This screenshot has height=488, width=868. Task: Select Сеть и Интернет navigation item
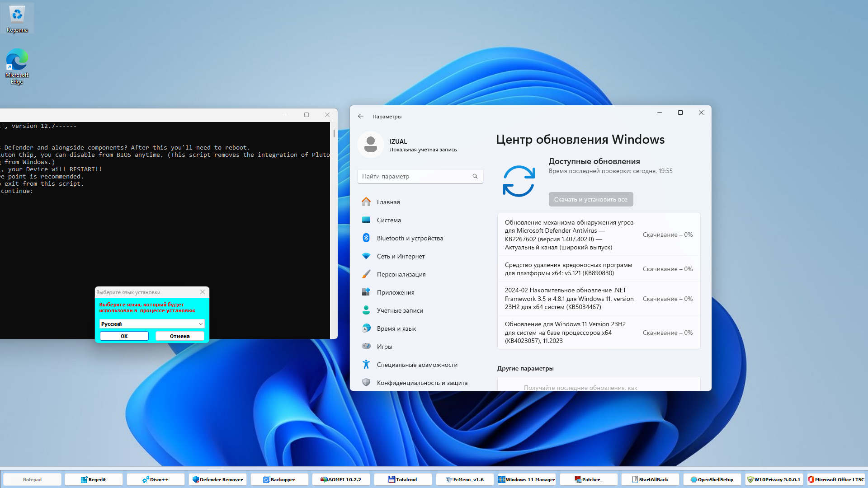pyautogui.click(x=420, y=256)
